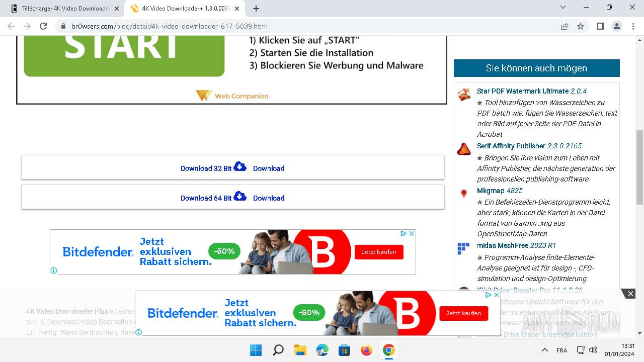The image size is (644, 362).
Task: Share this page via the address bar icon
Action: 565,26
